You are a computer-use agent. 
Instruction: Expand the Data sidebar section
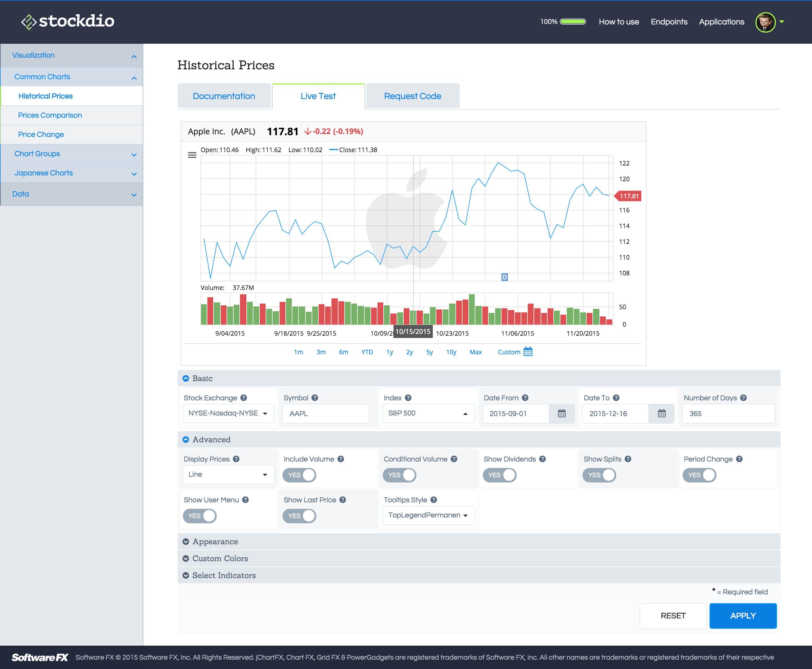point(72,194)
